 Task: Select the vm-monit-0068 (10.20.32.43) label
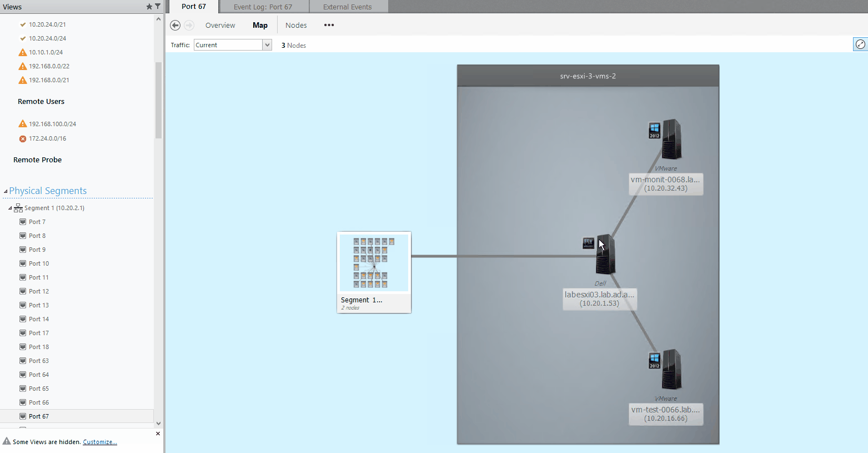(666, 184)
